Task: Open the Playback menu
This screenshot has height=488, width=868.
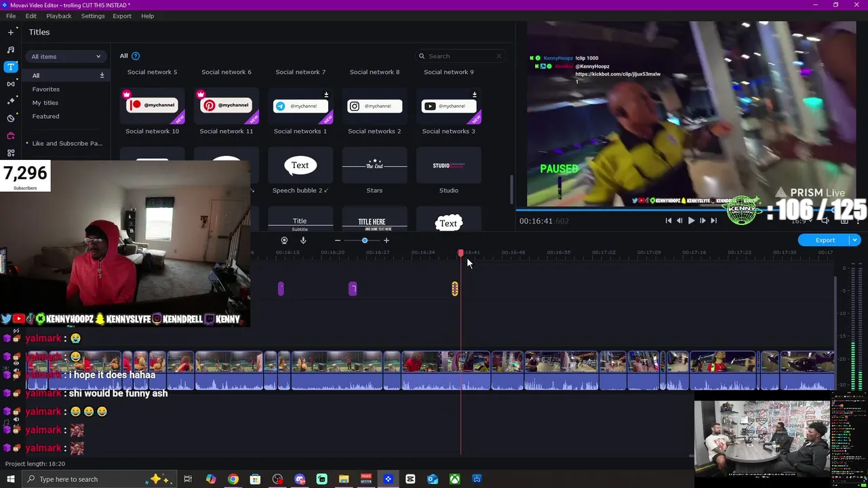Action: point(59,16)
